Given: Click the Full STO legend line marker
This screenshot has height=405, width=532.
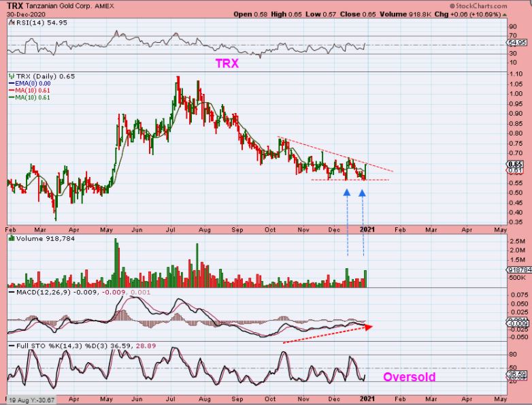Looking at the screenshot, I should pyautogui.click(x=12, y=346).
